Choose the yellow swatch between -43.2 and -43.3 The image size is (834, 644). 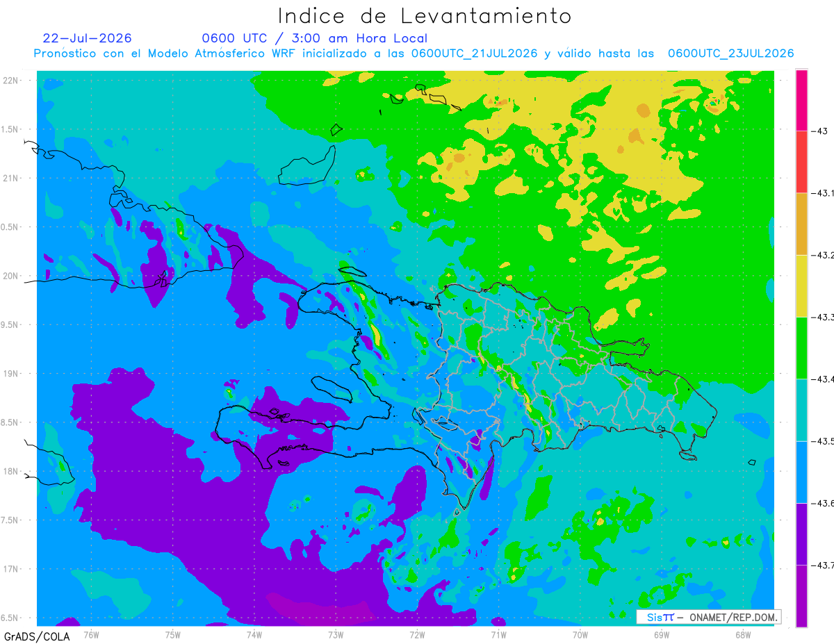pyautogui.click(x=801, y=286)
